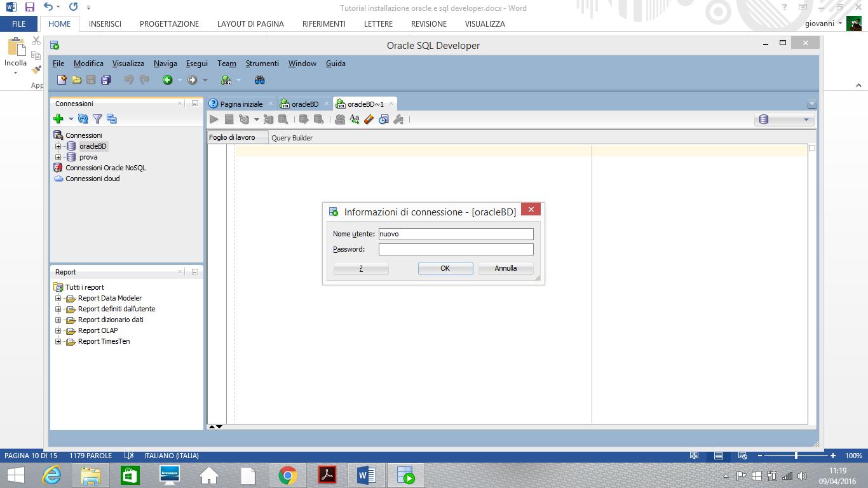Expand the Report OLAP folder
The height and width of the screenshot is (488, 868).
coord(58,330)
